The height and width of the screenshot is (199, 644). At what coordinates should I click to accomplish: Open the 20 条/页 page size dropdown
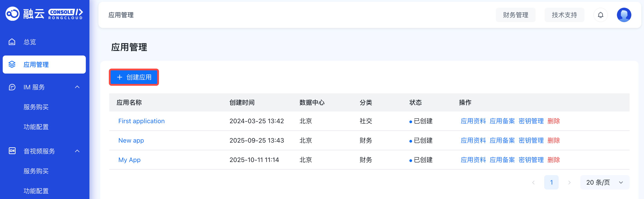pyautogui.click(x=604, y=183)
